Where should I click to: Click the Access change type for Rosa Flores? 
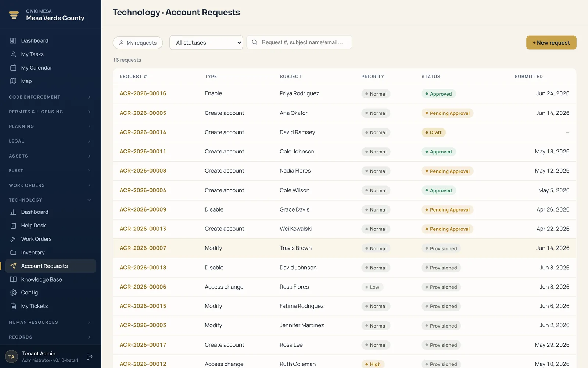224,287
